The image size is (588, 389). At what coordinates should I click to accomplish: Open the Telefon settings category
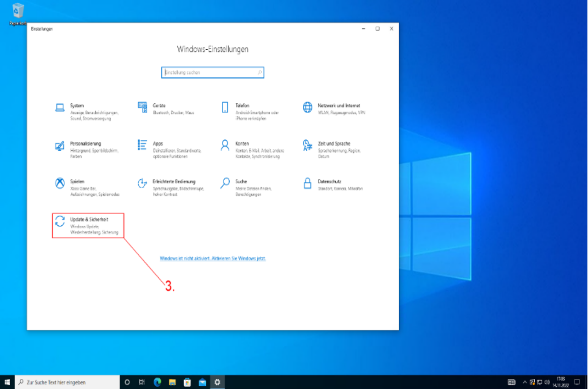click(242, 106)
